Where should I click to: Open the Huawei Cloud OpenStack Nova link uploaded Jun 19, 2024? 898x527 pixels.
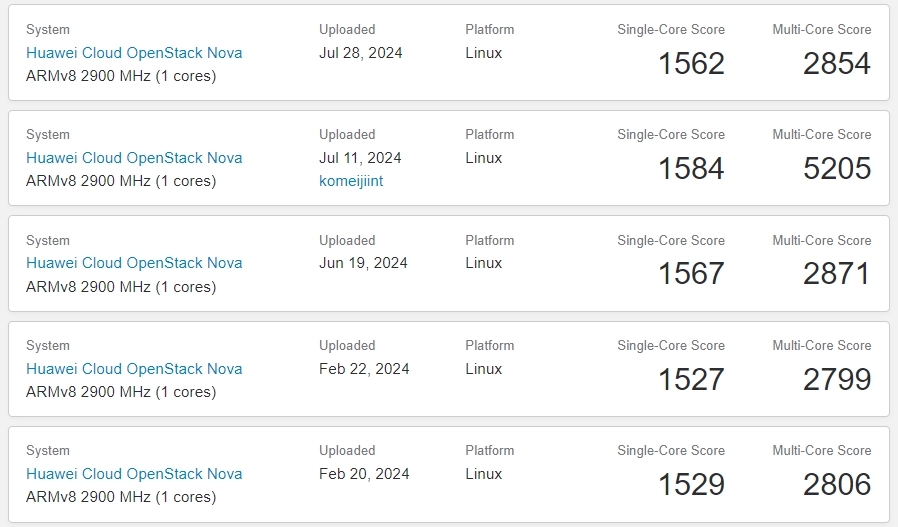[x=134, y=263]
